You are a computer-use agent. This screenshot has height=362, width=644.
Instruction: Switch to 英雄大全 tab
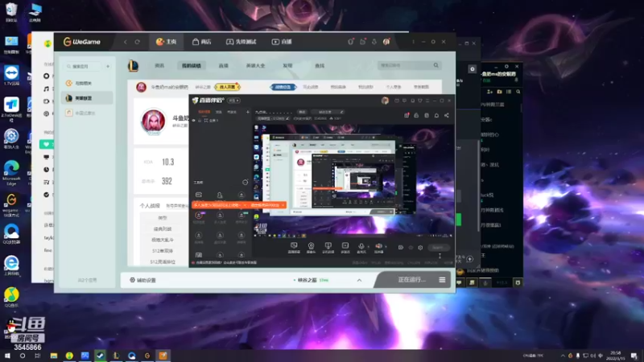pos(255,66)
